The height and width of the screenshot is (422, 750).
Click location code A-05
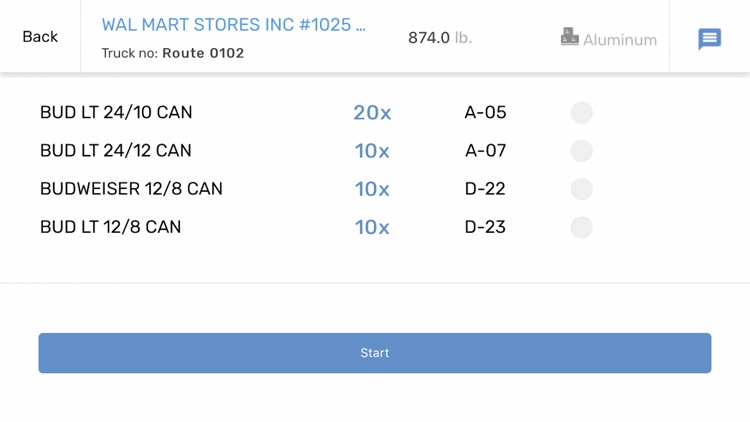click(485, 113)
